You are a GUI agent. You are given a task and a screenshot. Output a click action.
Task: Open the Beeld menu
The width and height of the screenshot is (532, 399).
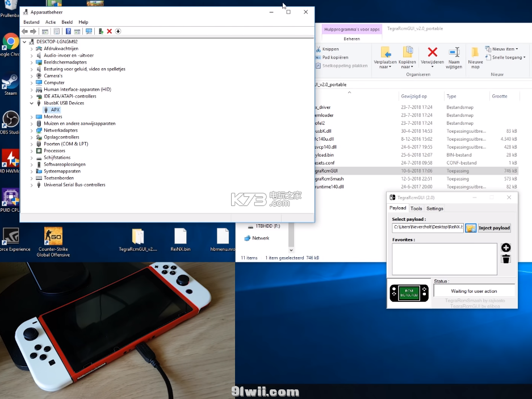[x=67, y=22]
